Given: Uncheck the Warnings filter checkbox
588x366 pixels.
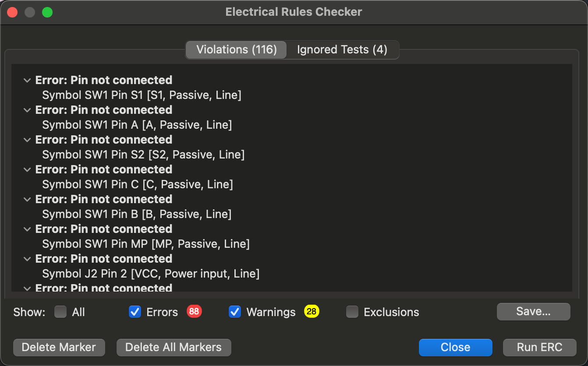Looking at the screenshot, I should 235,312.
